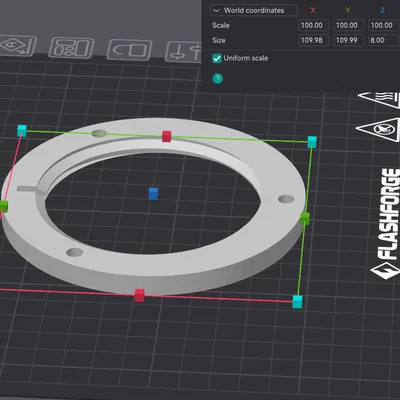This screenshot has height=400, width=400.
Task: Select the auto-orient tool icon on bed
Action: tap(17, 45)
